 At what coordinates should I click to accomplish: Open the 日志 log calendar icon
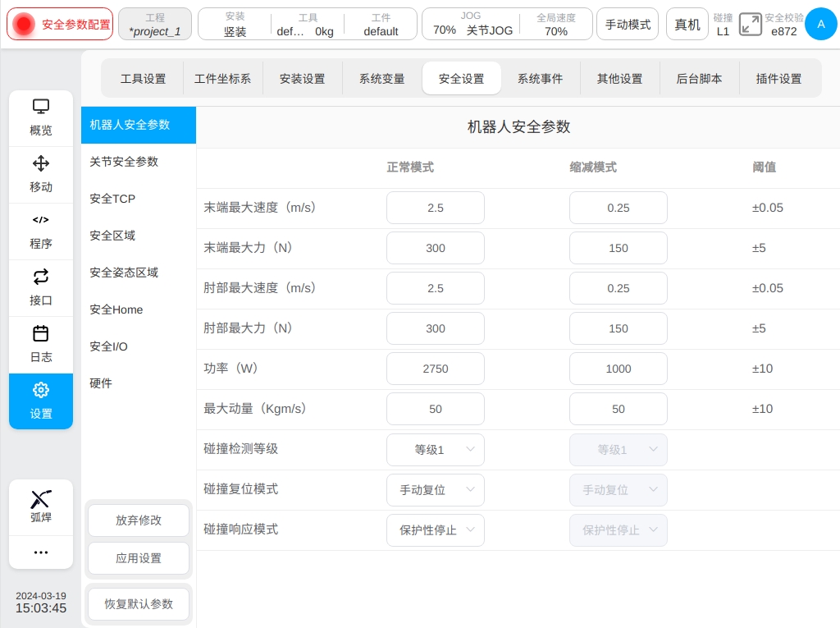point(41,333)
